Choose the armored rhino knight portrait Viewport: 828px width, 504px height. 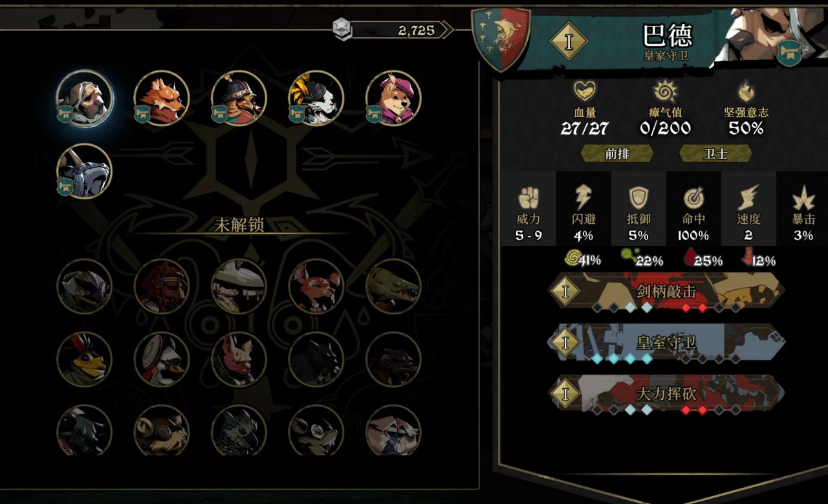point(85,171)
